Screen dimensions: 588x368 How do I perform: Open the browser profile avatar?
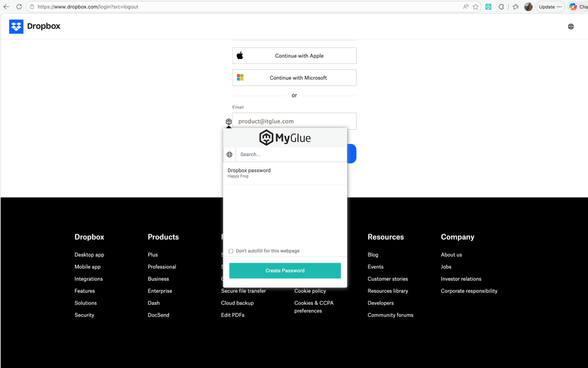coord(528,7)
